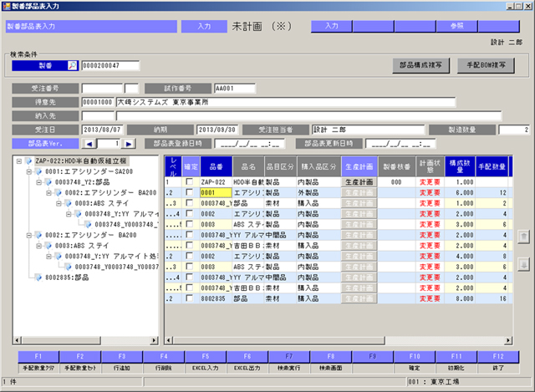Click the 得意先 code field 00001000
The image size is (535, 392).
point(98,102)
